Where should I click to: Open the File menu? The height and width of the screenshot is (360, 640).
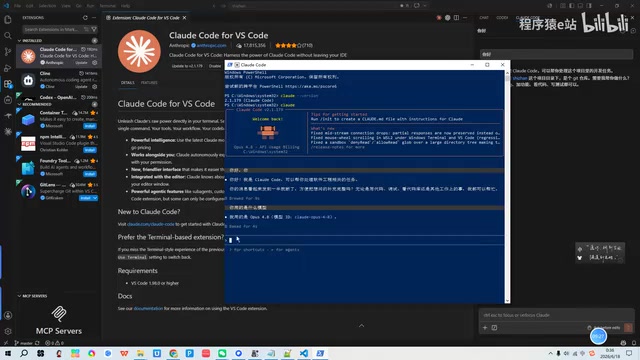17,6
